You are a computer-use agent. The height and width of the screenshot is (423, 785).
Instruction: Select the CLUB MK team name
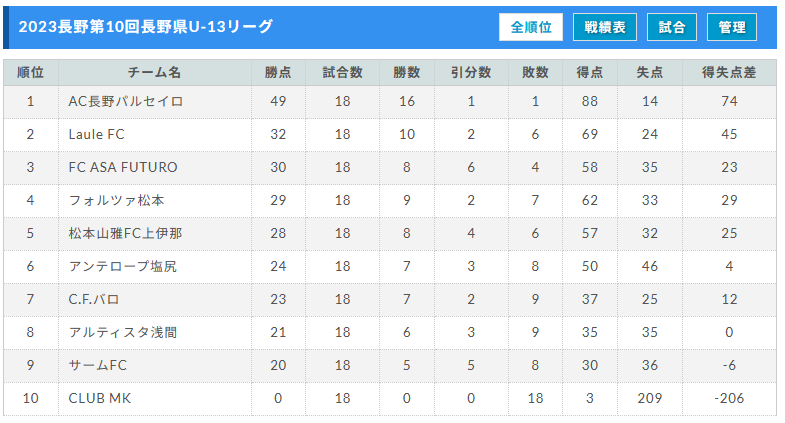click(x=100, y=398)
